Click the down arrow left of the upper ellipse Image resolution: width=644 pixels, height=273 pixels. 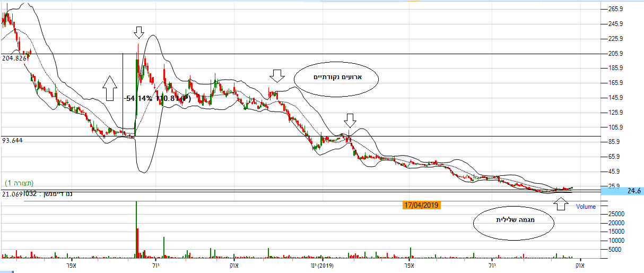[x=276, y=75]
